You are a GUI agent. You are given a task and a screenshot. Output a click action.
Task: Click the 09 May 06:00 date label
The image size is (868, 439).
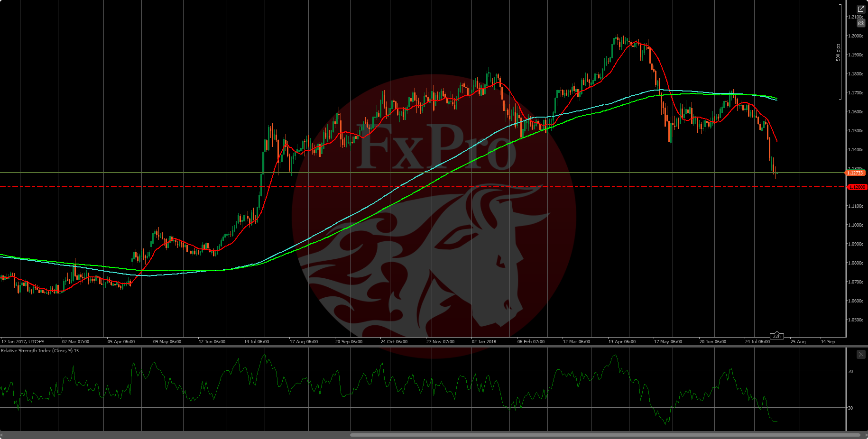click(167, 341)
